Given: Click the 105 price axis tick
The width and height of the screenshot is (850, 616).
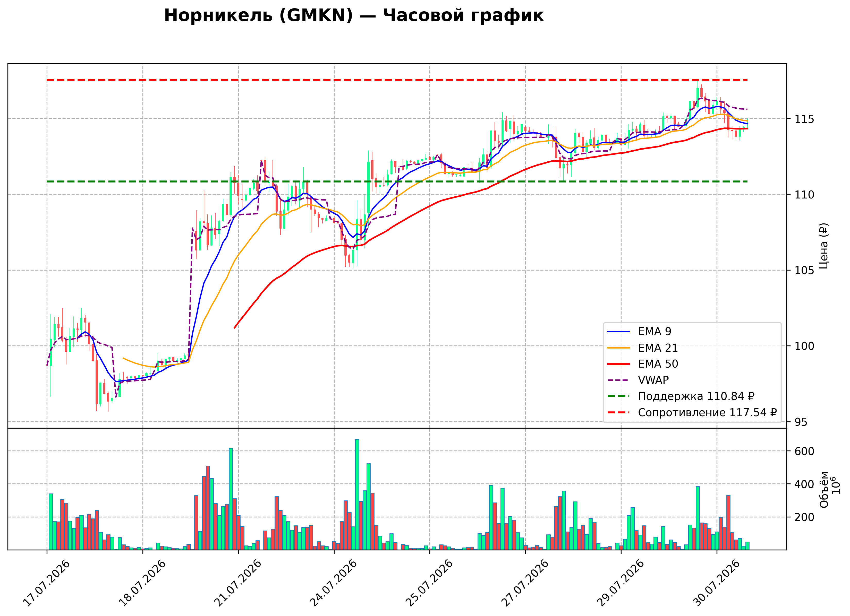Looking at the screenshot, I should tap(805, 270).
